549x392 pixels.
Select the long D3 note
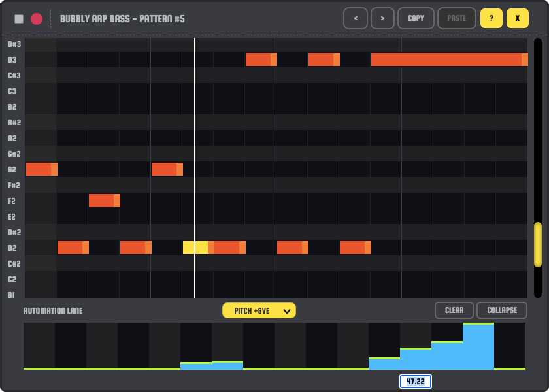click(x=449, y=59)
